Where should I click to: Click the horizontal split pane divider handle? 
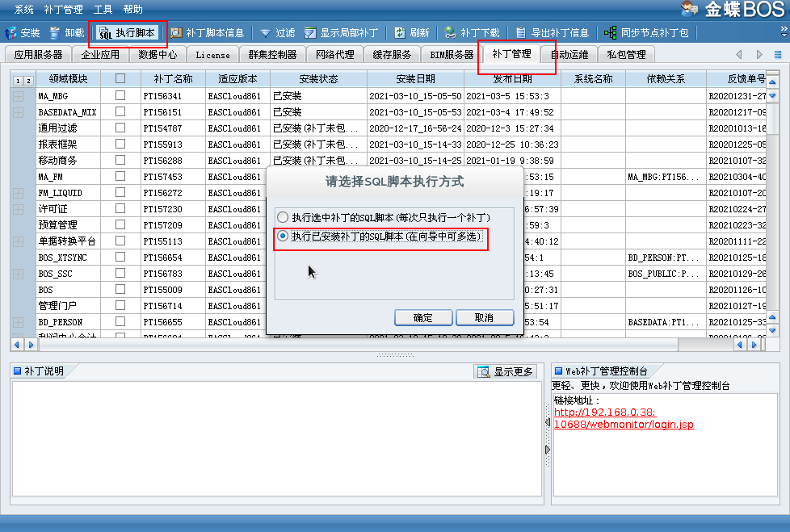395,355
